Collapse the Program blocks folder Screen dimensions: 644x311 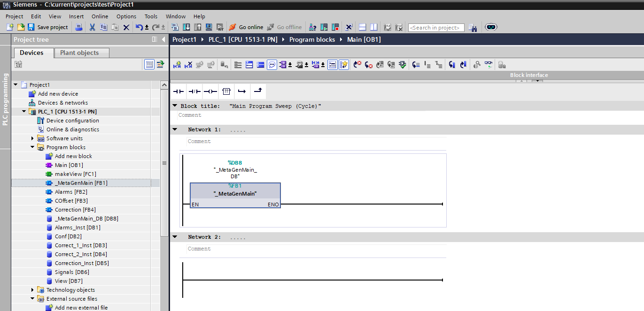[x=33, y=147]
